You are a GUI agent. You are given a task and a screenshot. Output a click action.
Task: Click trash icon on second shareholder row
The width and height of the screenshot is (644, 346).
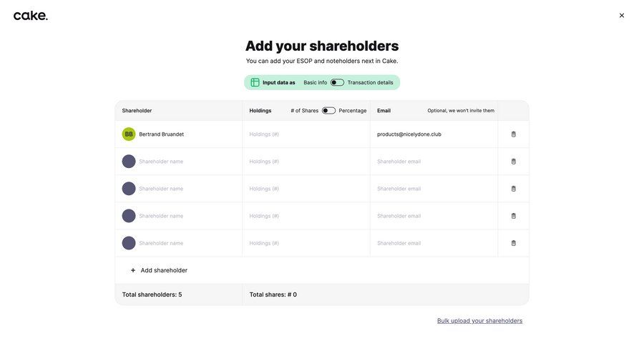(x=514, y=162)
